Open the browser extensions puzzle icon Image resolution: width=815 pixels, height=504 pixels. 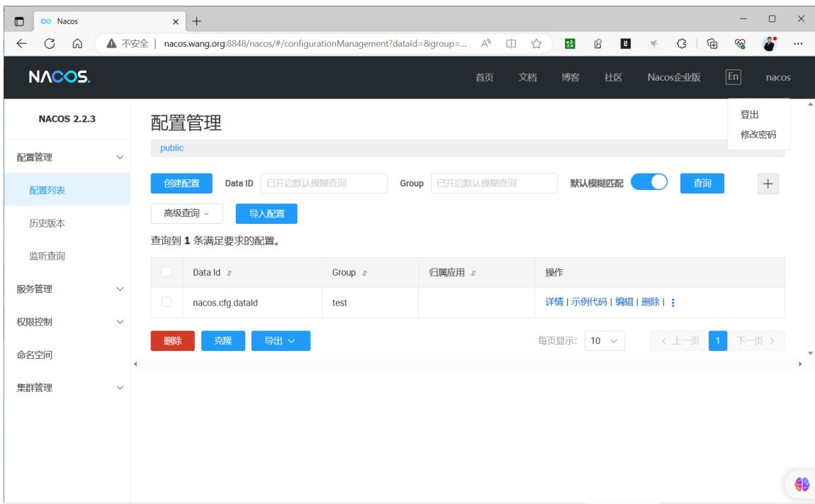682,44
